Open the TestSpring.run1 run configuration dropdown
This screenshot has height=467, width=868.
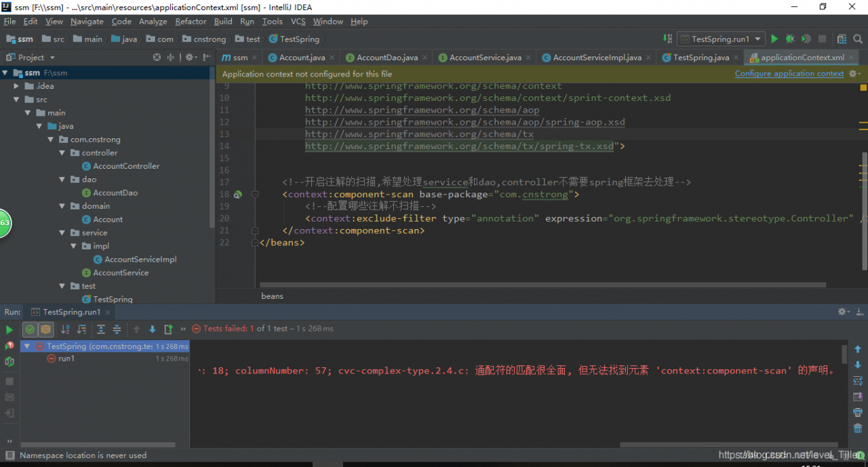click(722, 39)
